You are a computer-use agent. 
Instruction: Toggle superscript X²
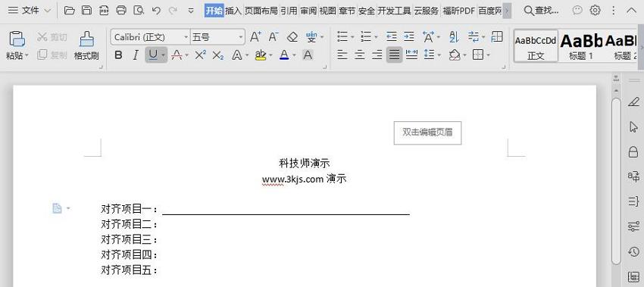[x=200, y=55]
